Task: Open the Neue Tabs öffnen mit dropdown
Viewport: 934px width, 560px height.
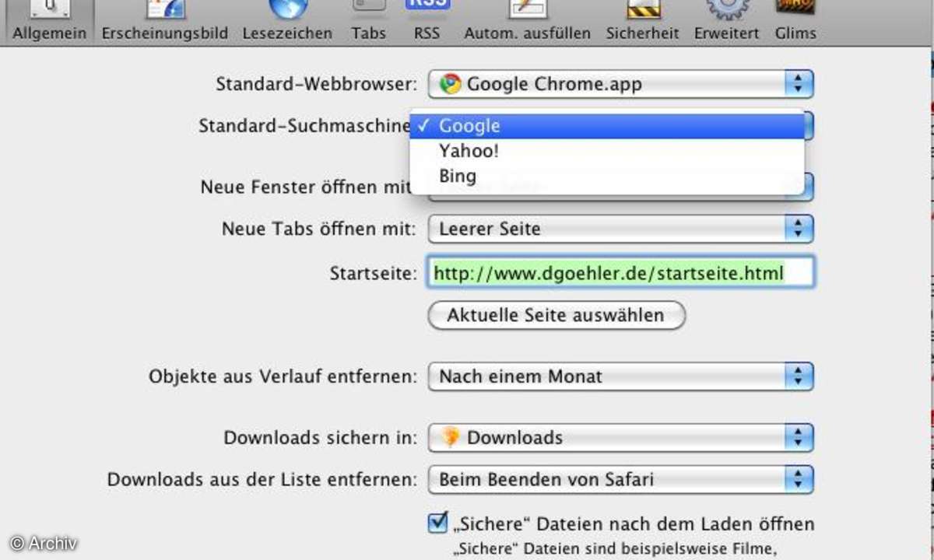Action: (620, 229)
